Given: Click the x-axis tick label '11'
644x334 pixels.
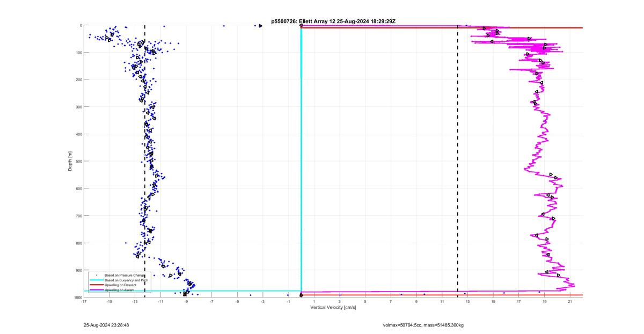Looking at the screenshot, I should (x=442, y=302).
